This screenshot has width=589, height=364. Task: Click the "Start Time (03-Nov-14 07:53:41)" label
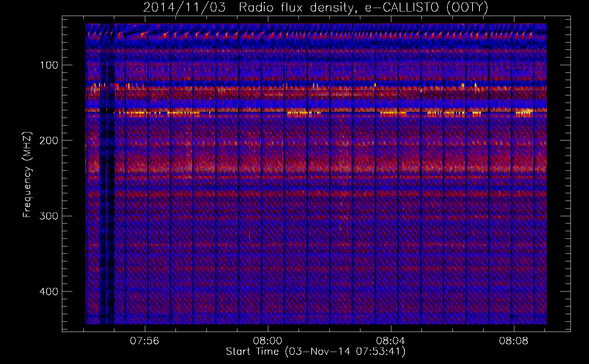click(x=316, y=352)
